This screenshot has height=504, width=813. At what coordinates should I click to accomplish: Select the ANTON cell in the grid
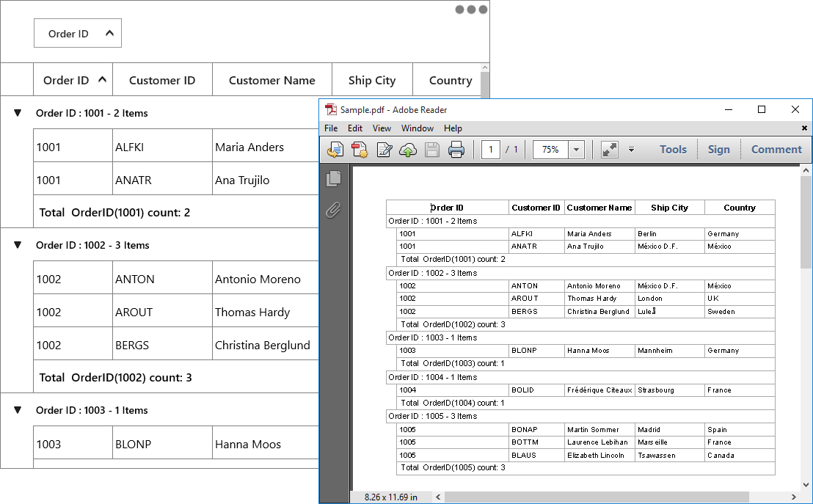[x=162, y=278]
